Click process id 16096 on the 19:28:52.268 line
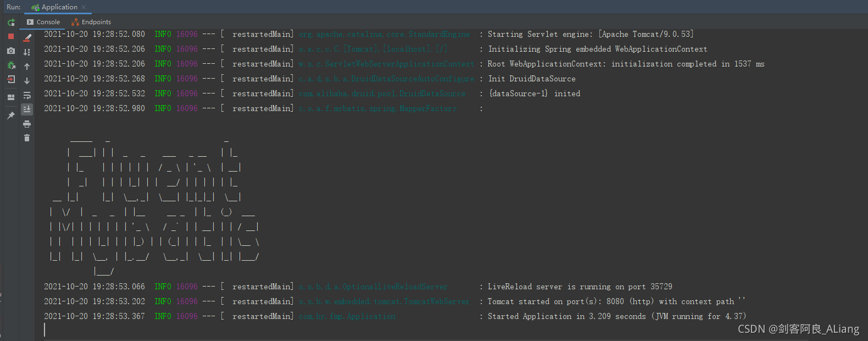The width and height of the screenshot is (868, 341). point(187,79)
